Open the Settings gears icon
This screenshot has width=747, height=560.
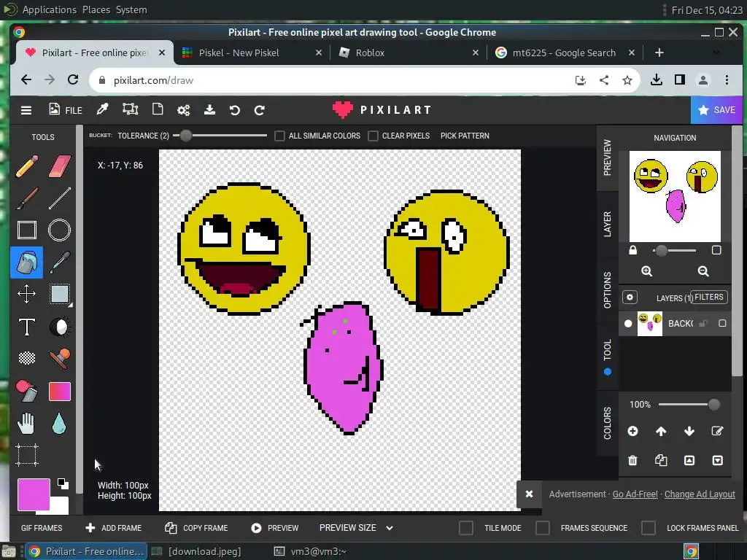(x=183, y=111)
